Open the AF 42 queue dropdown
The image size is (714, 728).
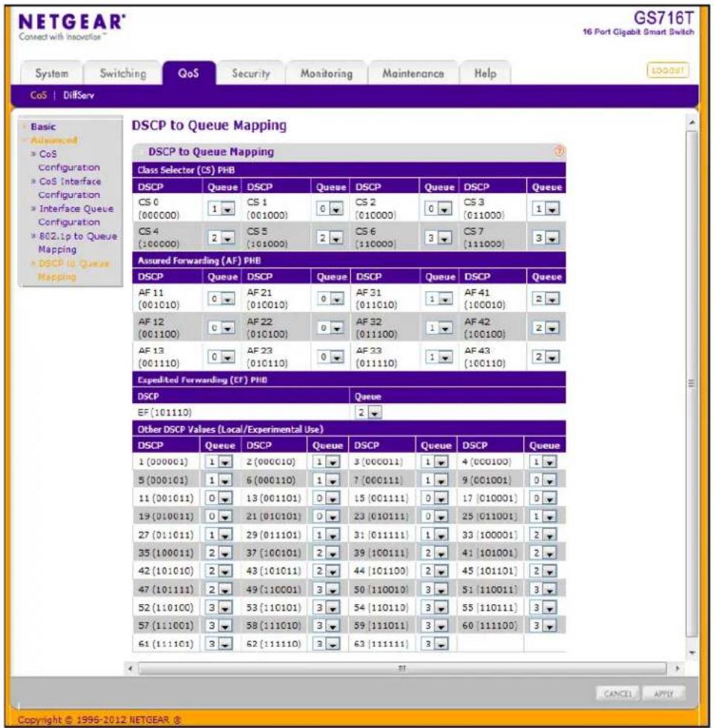[x=546, y=328]
